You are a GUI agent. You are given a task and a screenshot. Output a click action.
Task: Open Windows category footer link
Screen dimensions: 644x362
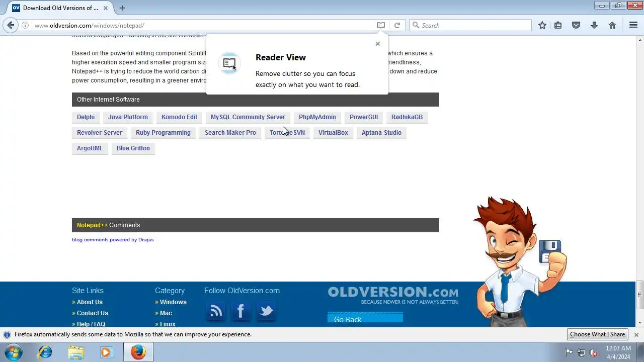pyautogui.click(x=173, y=302)
